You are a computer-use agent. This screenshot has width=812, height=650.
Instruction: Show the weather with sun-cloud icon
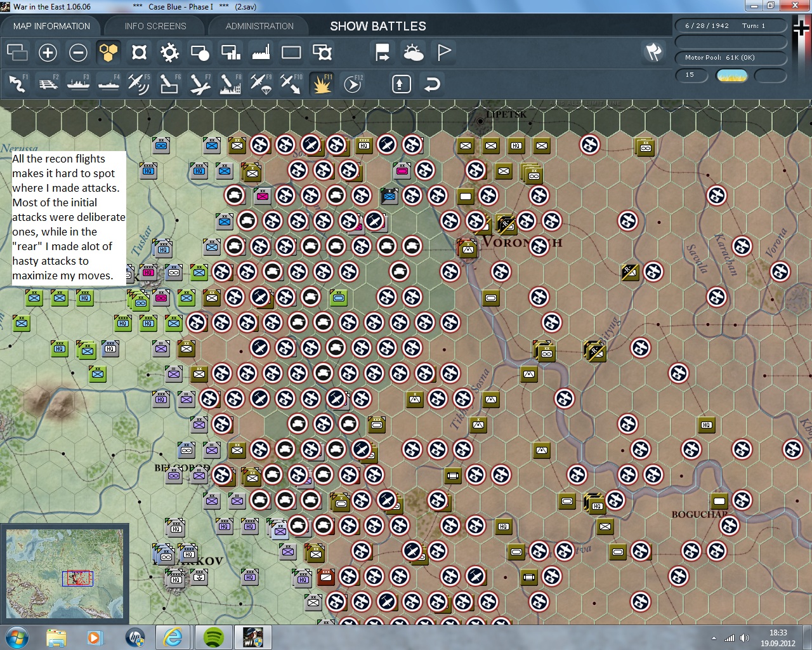coord(413,52)
